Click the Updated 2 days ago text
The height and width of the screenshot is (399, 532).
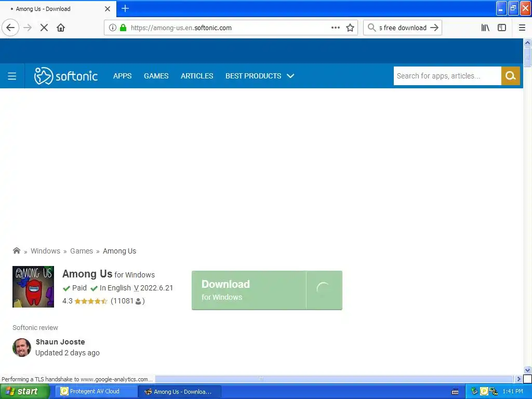click(68, 353)
